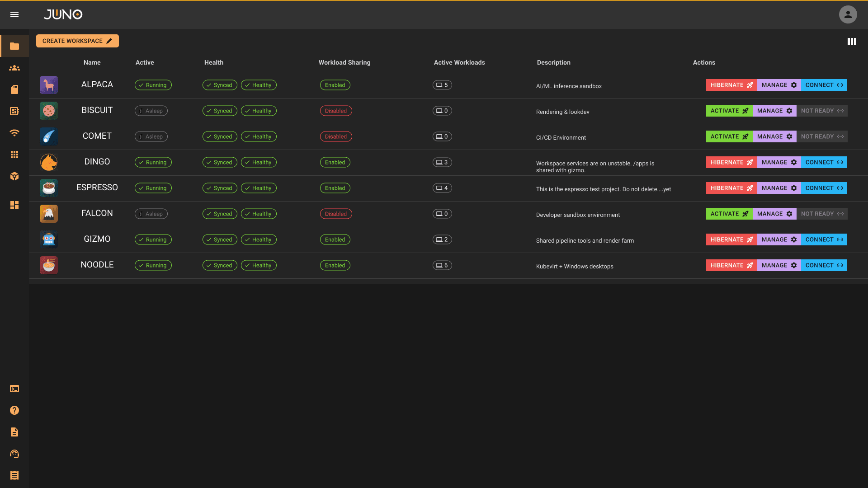Click the Workload Sharing column header
The width and height of the screenshot is (868, 488).
coord(344,62)
